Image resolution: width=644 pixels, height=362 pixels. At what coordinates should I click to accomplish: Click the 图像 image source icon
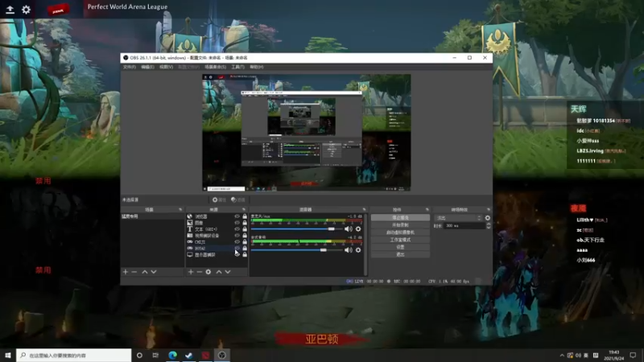click(190, 223)
